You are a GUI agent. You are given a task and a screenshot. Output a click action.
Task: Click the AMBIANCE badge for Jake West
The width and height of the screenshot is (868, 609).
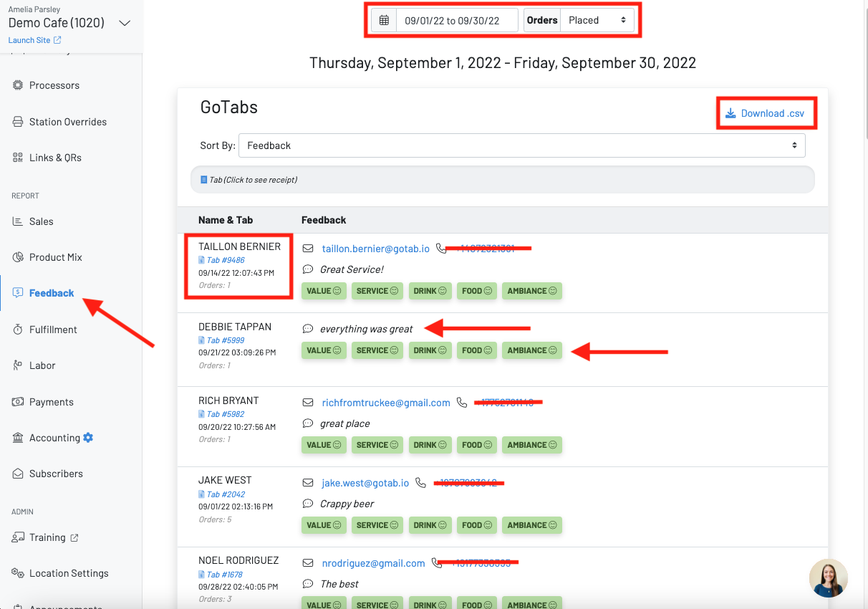pyautogui.click(x=531, y=525)
